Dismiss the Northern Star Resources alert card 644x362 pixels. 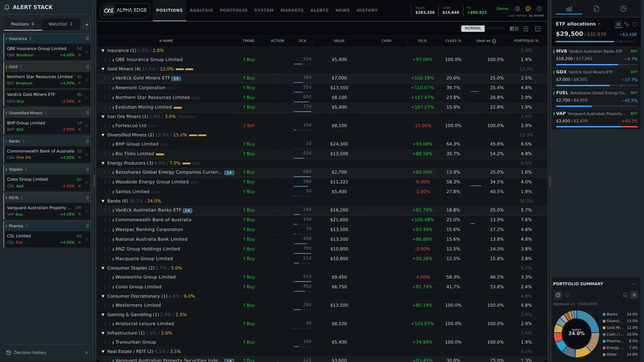tap(86, 80)
